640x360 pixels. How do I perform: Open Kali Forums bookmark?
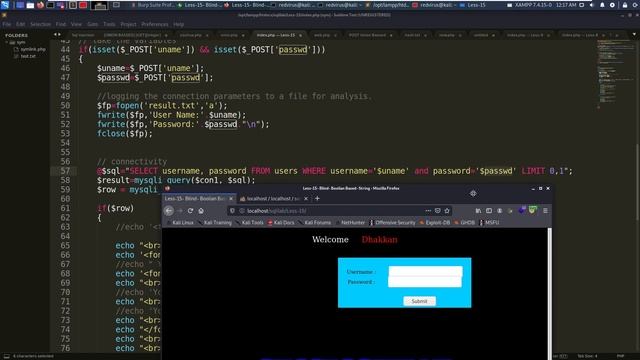[x=315, y=222]
